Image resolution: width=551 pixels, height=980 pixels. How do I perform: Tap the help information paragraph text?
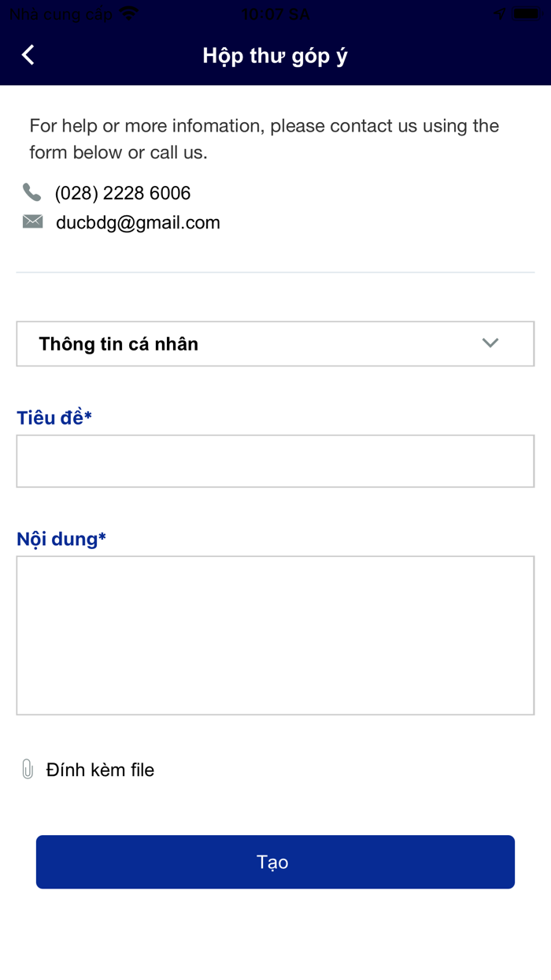[x=264, y=139]
